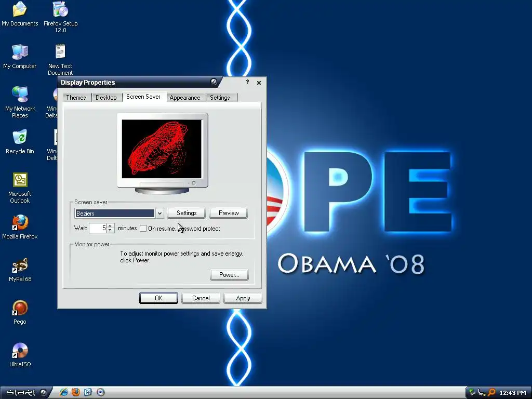Switch to the Desktop tab

coord(106,98)
